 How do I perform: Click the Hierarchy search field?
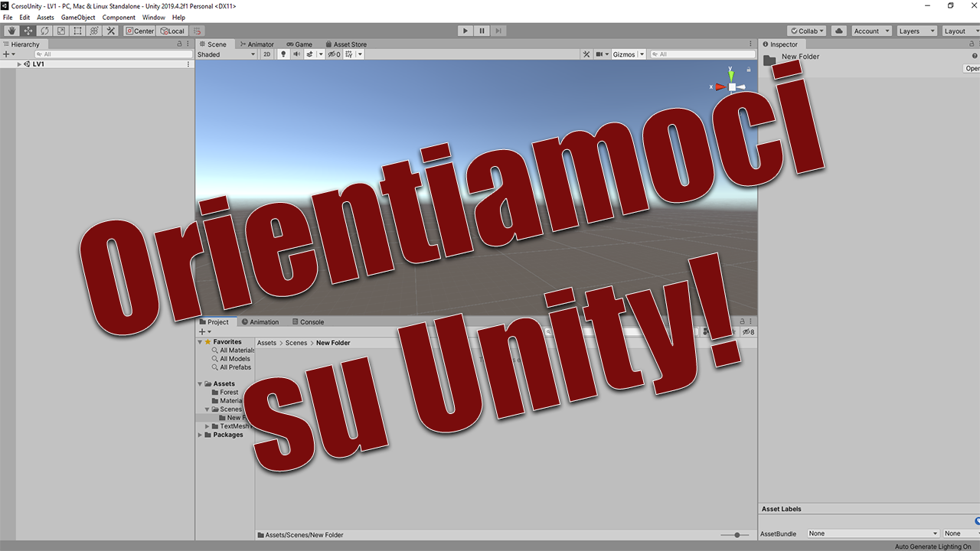pos(113,54)
